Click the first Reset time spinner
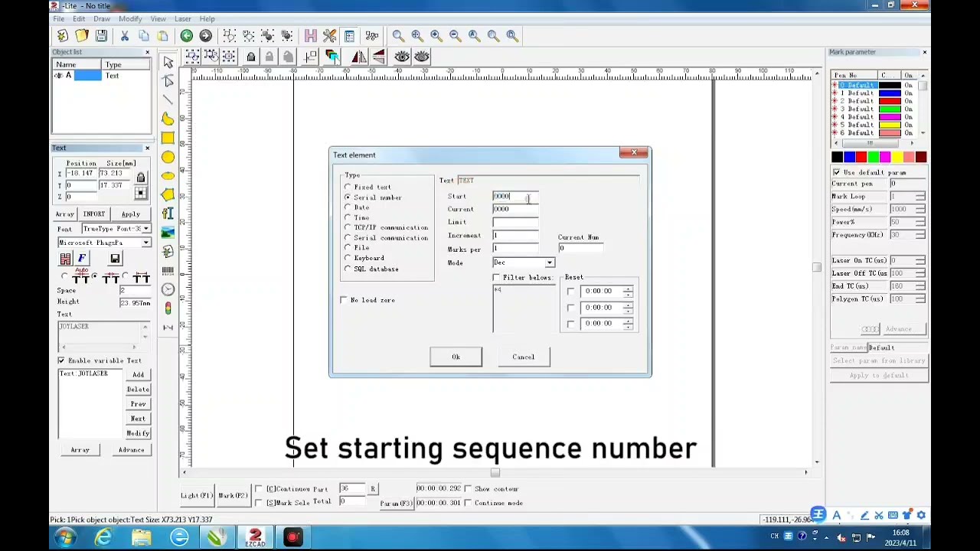Screen dimensions: 980x551 tap(628, 291)
